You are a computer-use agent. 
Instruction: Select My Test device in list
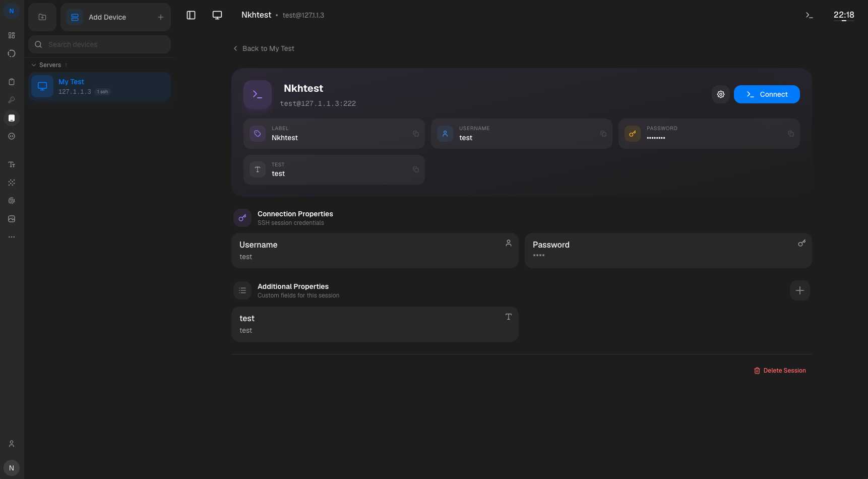tap(100, 86)
